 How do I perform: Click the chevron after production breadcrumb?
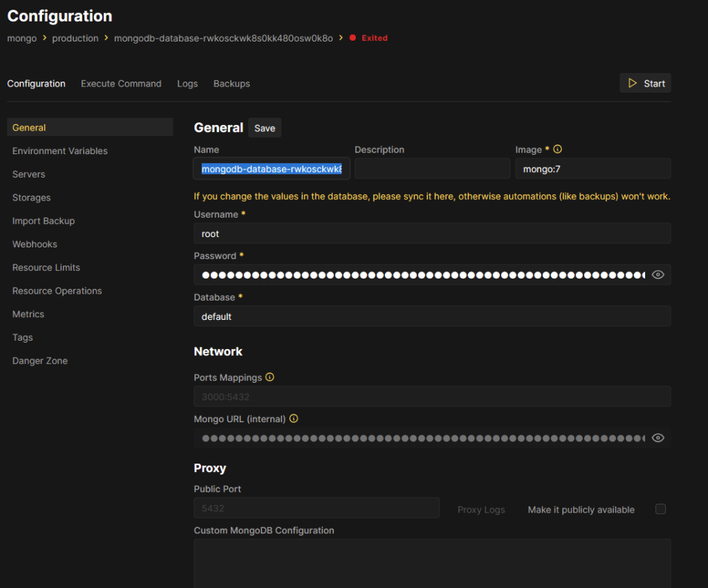point(106,38)
